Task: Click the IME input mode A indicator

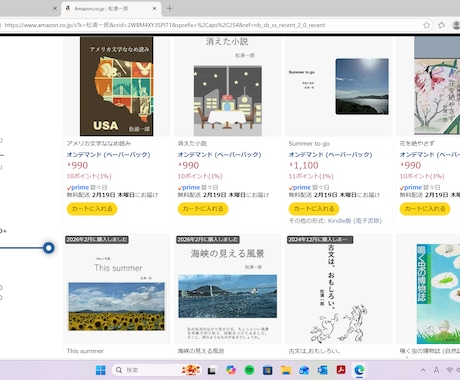Action: (x=436, y=370)
